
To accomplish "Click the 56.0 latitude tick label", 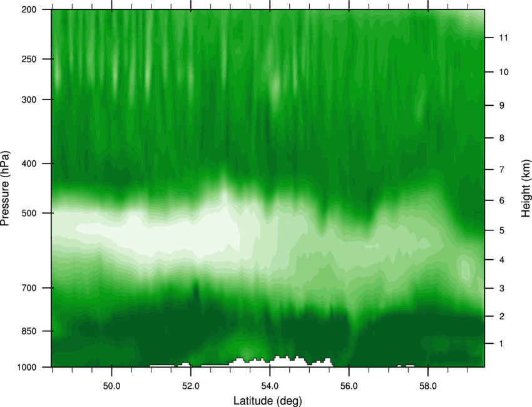I will click(x=349, y=386).
